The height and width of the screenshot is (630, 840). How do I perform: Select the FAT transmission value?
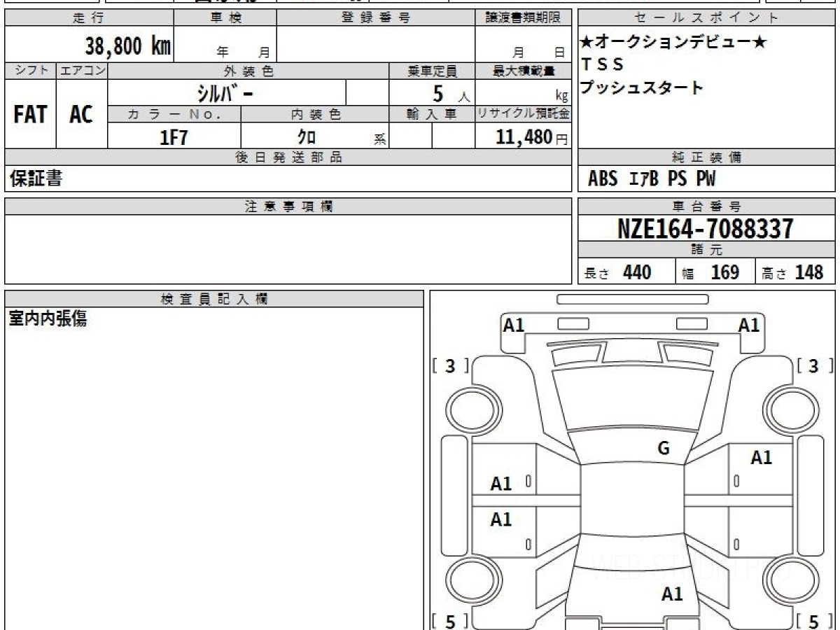coord(30,114)
